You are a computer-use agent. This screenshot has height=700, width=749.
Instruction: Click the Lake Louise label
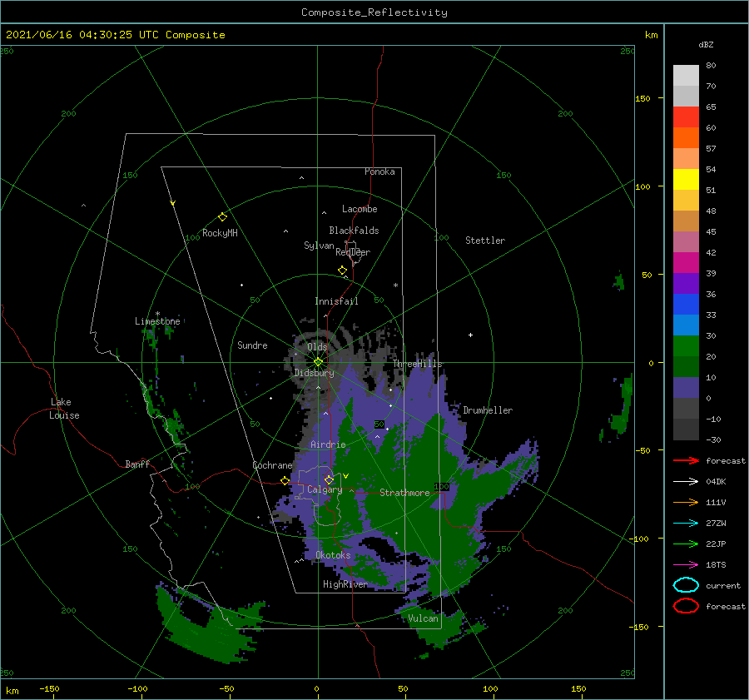64,409
